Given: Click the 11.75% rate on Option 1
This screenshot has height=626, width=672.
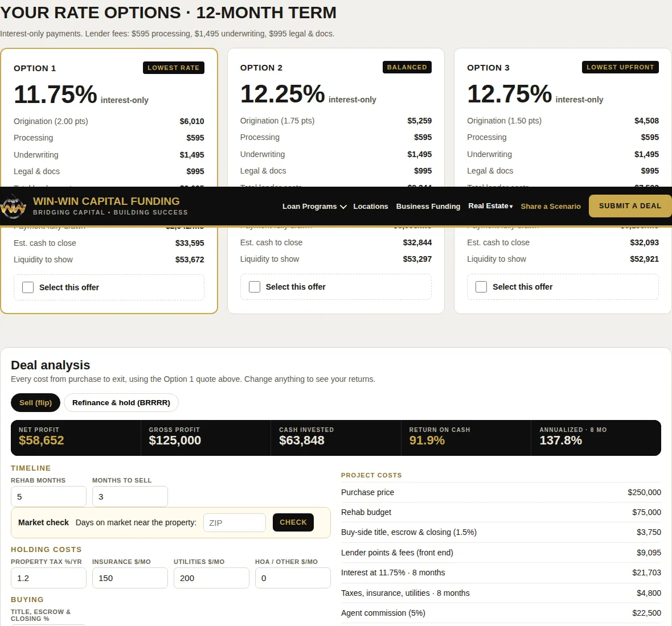Looking at the screenshot, I should (x=55, y=94).
